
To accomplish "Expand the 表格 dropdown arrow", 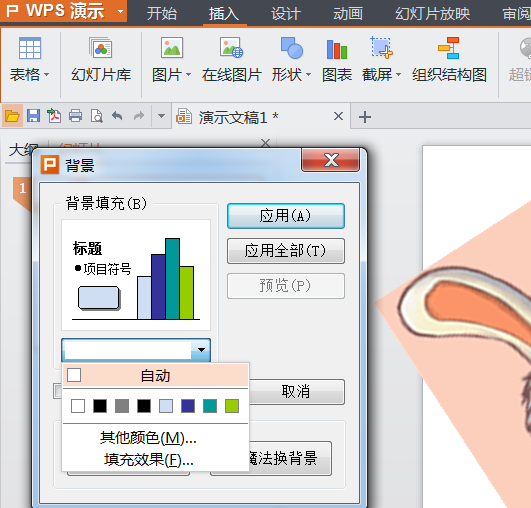I will (x=47, y=75).
